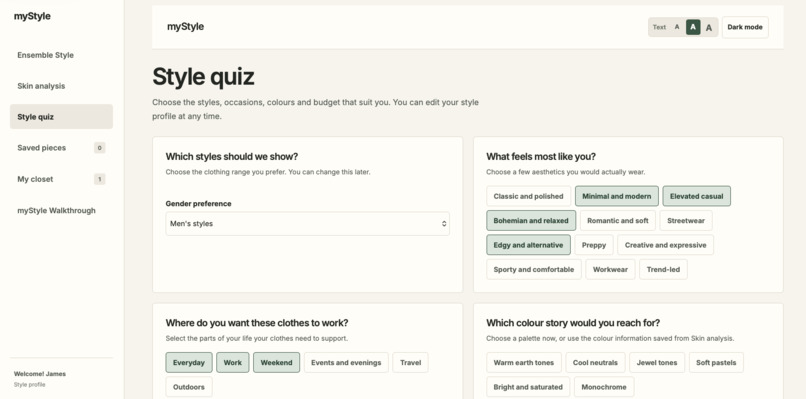
Task: Deselect the Minimal and modern aesthetic
Action: (x=616, y=196)
